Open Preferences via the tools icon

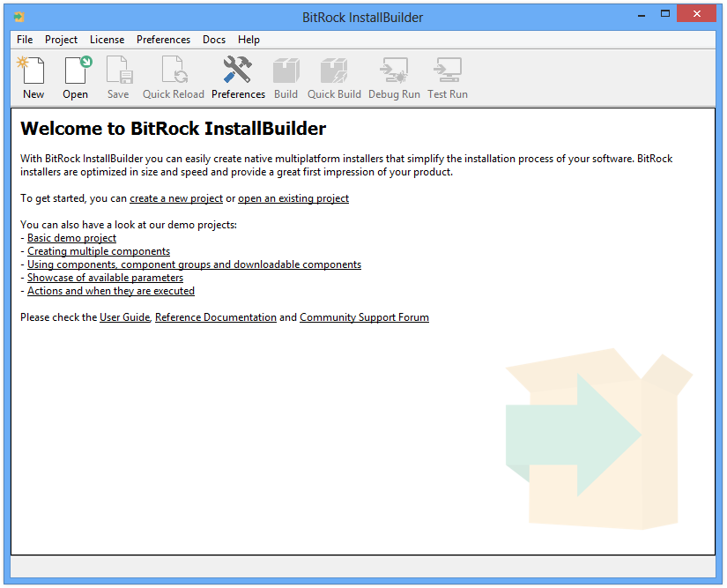(238, 78)
